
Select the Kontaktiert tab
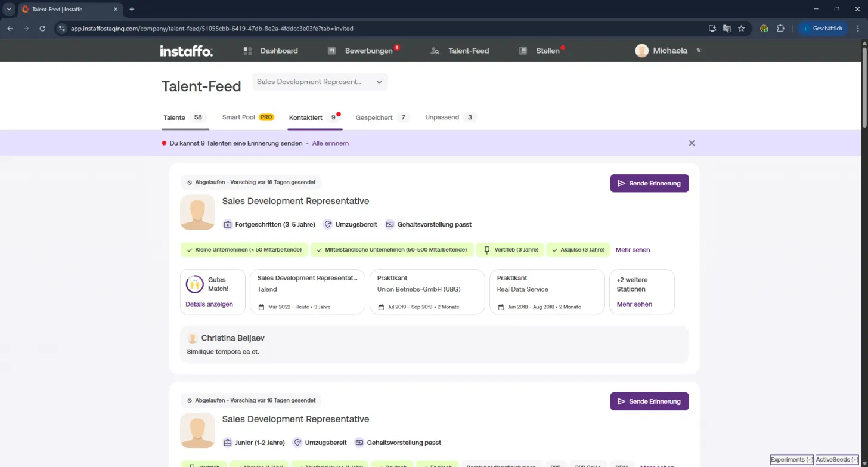(x=315, y=117)
